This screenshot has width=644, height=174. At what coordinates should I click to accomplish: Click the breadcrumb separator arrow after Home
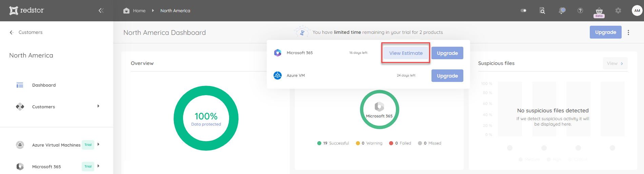click(153, 10)
